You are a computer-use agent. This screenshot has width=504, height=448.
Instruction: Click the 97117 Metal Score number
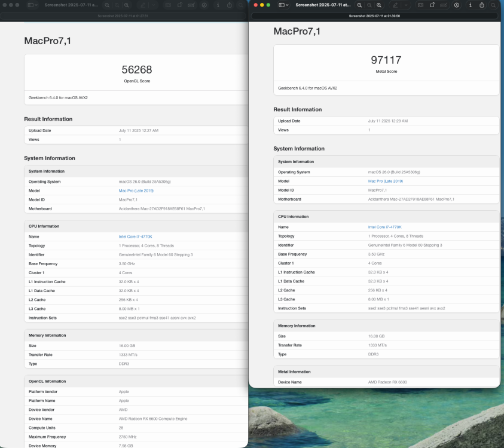(x=386, y=60)
